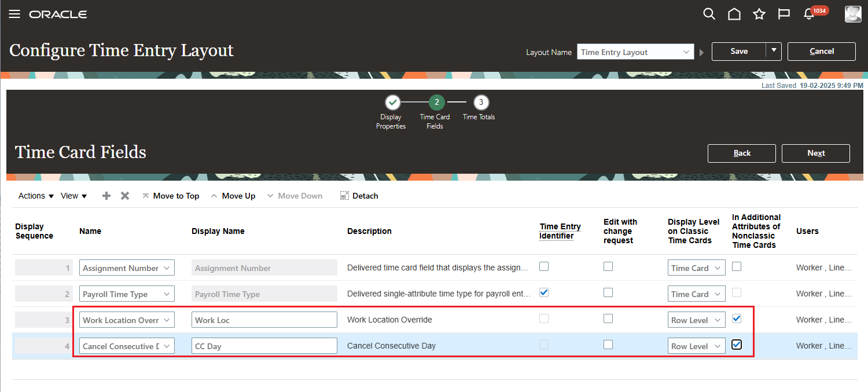Click Move to Top for the selected row

[x=171, y=196]
